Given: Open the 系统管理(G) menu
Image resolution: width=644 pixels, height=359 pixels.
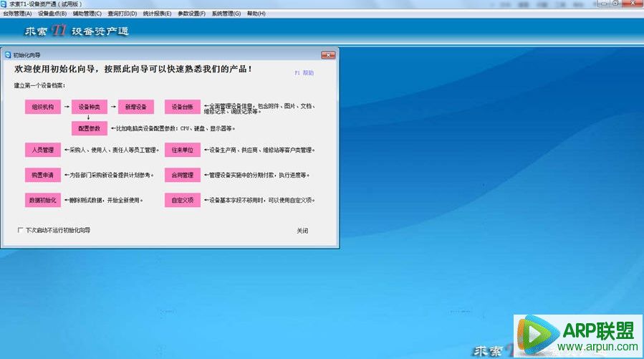Looking at the screenshot, I should pyautogui.click(x=226, y=14).
